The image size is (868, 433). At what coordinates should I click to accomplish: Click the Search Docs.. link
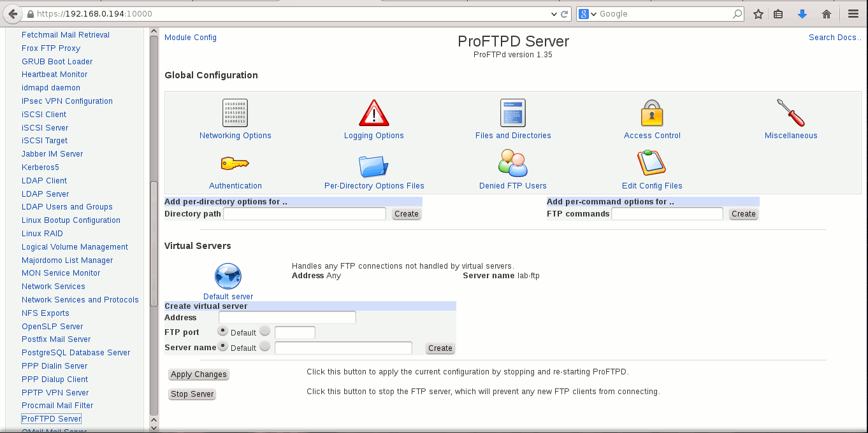click(x=835, y=38)
